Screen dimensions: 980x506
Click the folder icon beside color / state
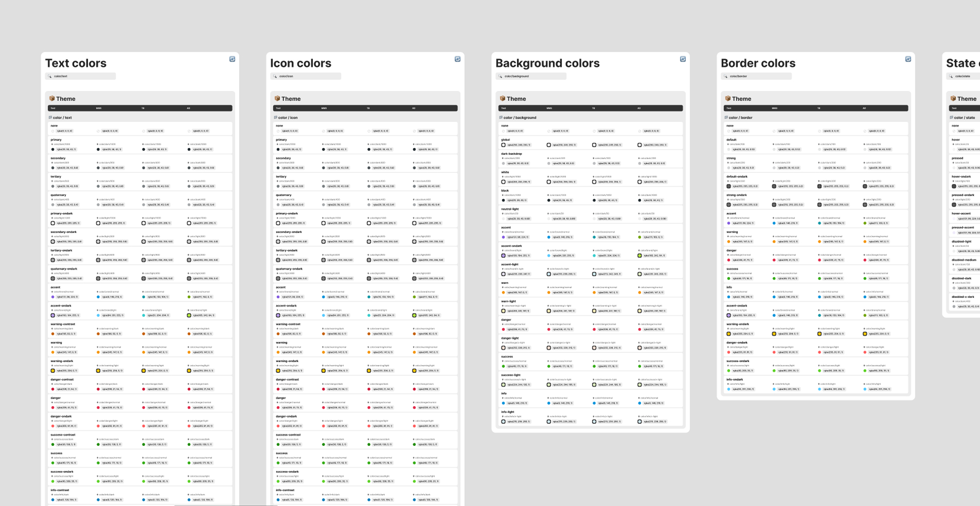click(x=952, y=118)
